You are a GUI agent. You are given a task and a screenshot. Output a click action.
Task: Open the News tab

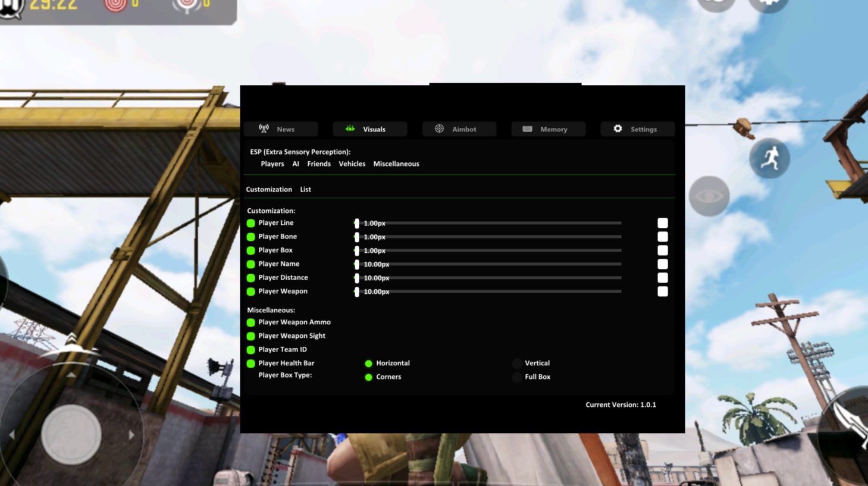pos(281,129)
